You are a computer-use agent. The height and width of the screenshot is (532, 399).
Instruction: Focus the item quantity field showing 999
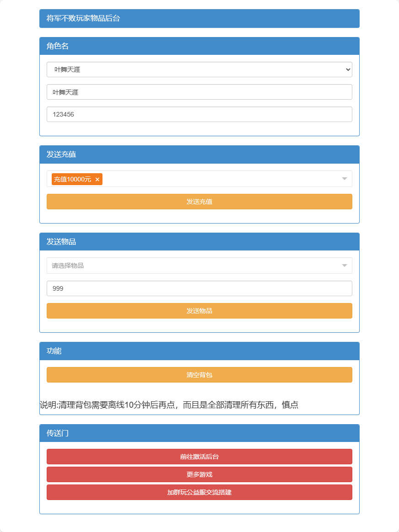pos(199,288)
